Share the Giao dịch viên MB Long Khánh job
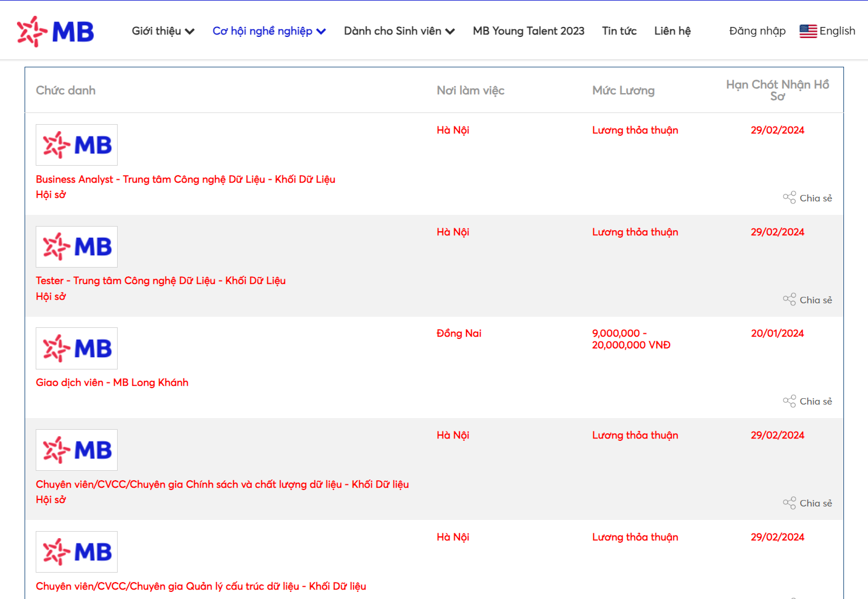The image size is (868, 599). coord(807,401)
